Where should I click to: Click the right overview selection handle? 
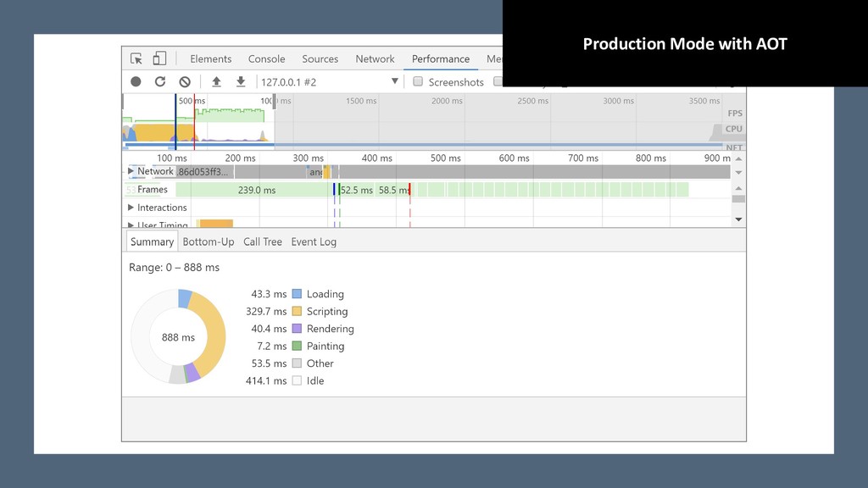point(274,102)
